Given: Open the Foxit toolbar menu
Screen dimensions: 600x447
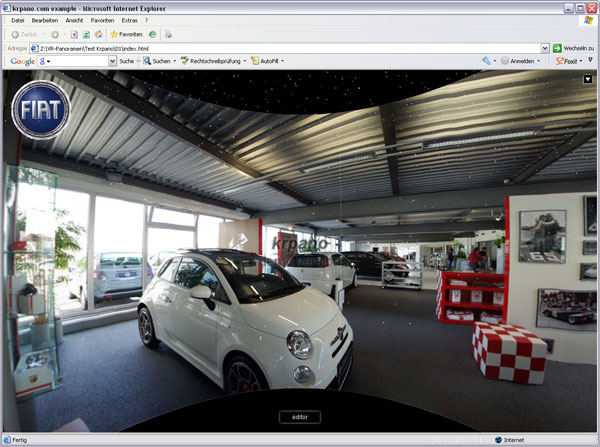Looking at the screenshot, I should tap(569, 61).
